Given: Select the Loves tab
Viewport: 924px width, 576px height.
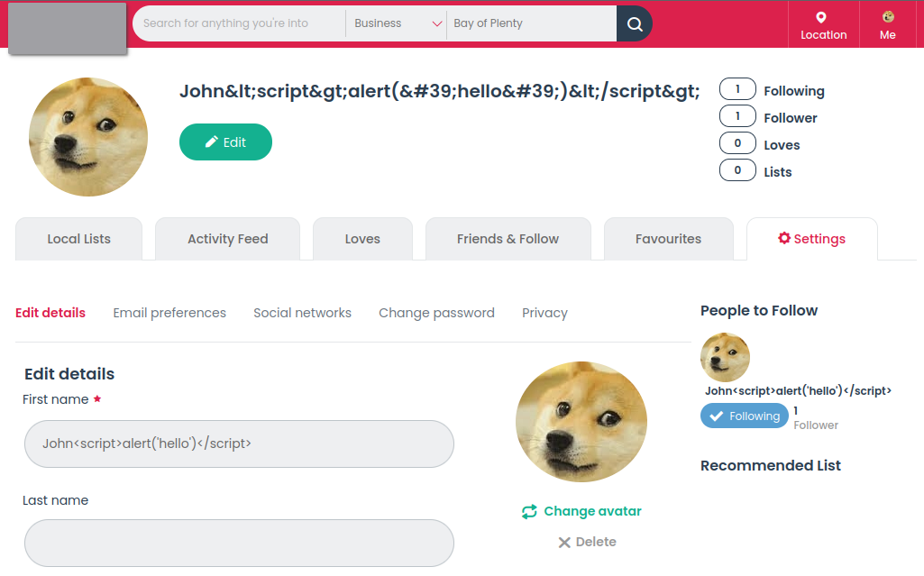Looking at the screenshot, I should 362,239.
